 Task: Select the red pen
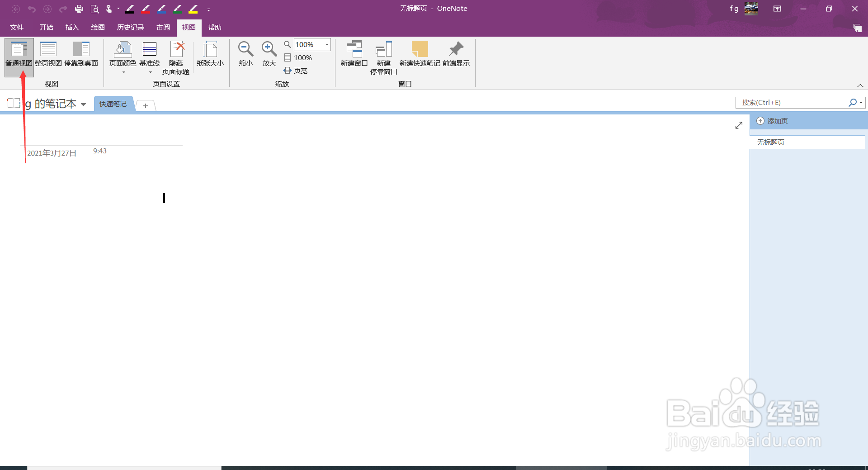point(146,9)
